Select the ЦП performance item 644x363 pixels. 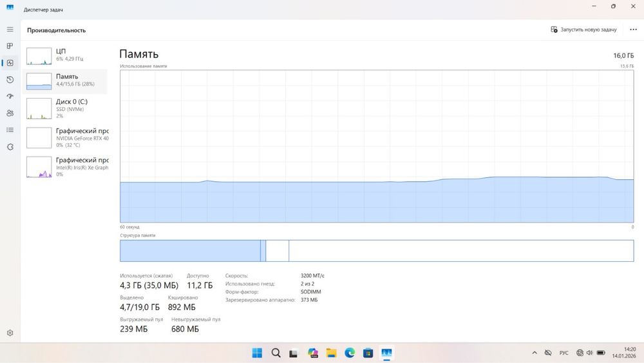66,56
